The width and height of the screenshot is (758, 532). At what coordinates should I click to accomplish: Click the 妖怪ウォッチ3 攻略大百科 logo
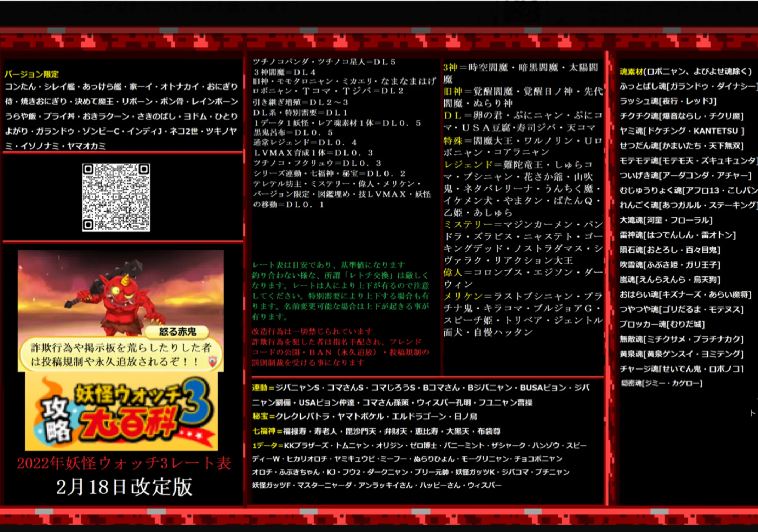click(x=121, y=412)
